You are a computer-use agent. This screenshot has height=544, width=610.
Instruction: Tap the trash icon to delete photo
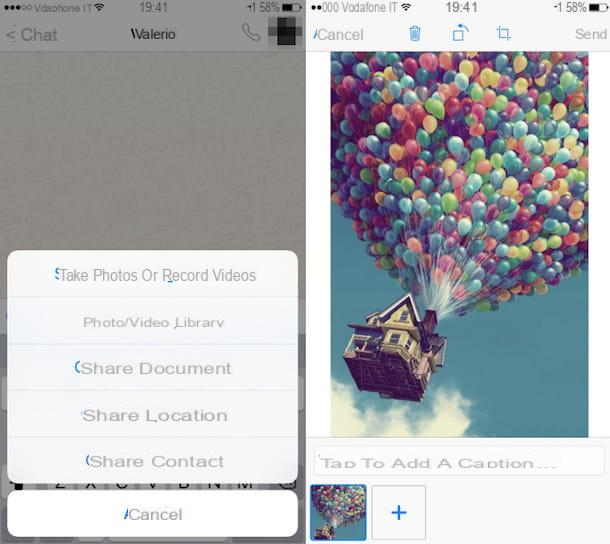[x=415, y=33]
